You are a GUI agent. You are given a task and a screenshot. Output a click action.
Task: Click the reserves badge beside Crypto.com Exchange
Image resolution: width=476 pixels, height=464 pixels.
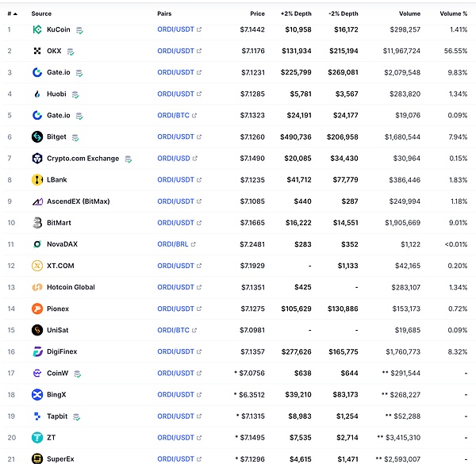128,159
